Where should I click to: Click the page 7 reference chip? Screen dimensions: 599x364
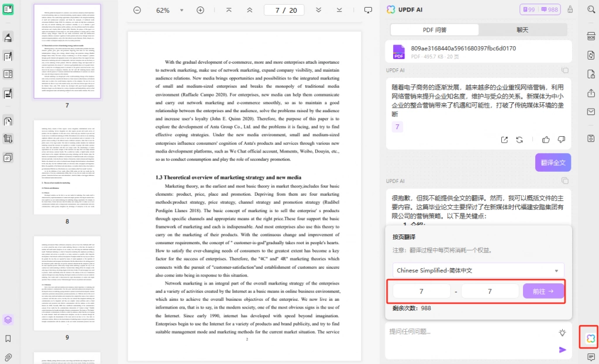point(397,127)
